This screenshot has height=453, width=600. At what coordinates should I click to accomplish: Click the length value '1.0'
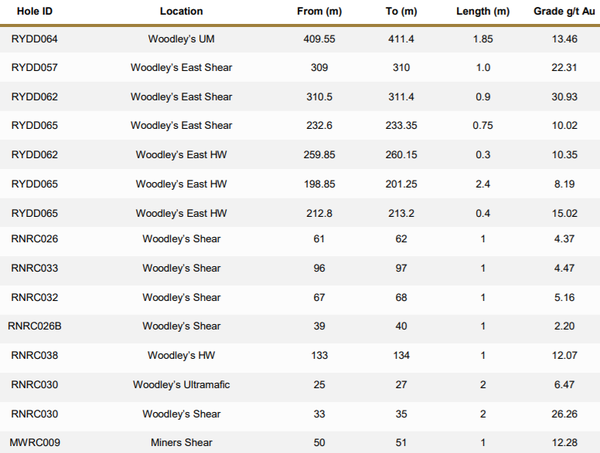[483, 68]
